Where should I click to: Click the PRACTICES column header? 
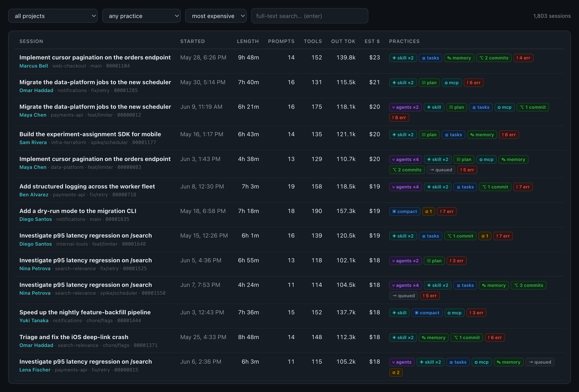404,41
